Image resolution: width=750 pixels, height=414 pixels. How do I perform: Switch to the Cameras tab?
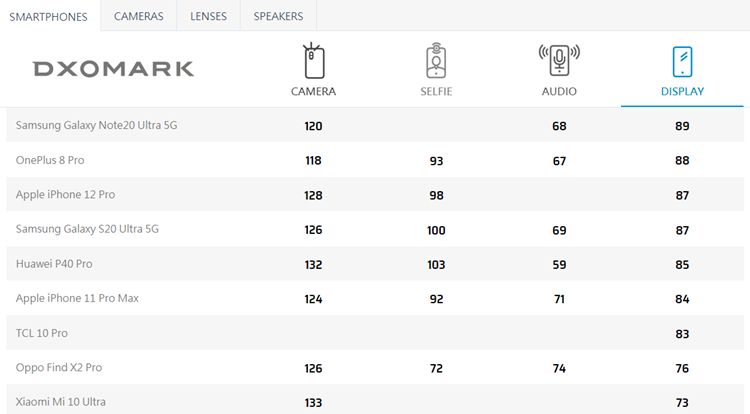click(139, 16)
